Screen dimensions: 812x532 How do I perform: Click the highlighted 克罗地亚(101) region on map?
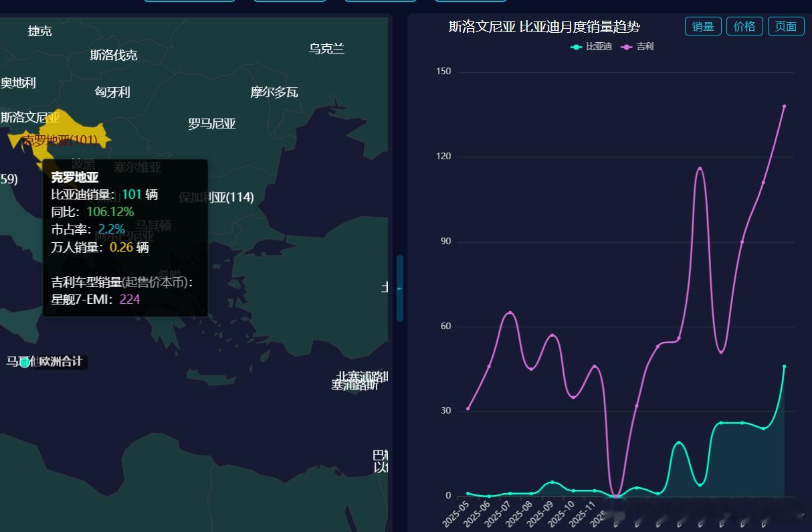click(60, 140)
